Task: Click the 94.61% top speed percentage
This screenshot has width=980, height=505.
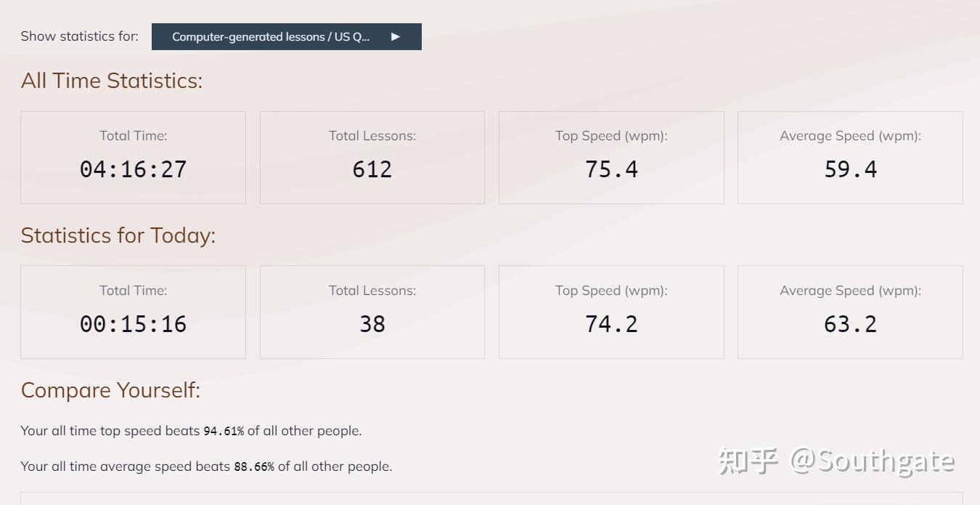Action: pos(224,431)
